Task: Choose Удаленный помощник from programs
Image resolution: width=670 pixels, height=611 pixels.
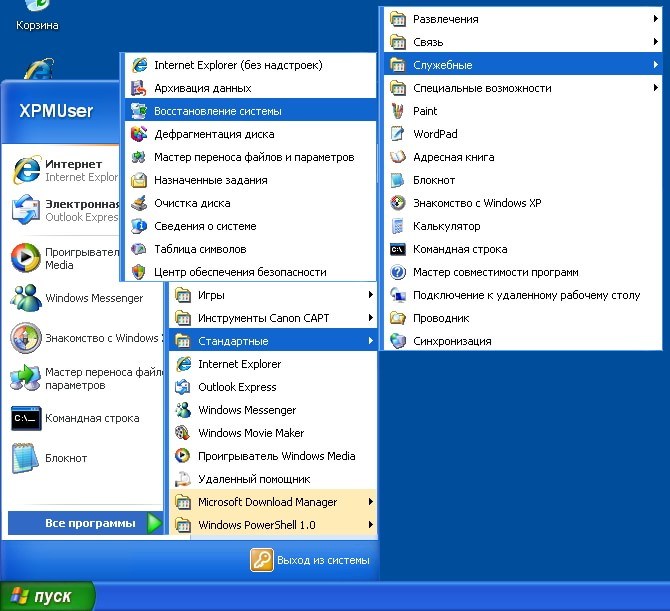Action: pos(254,479)
